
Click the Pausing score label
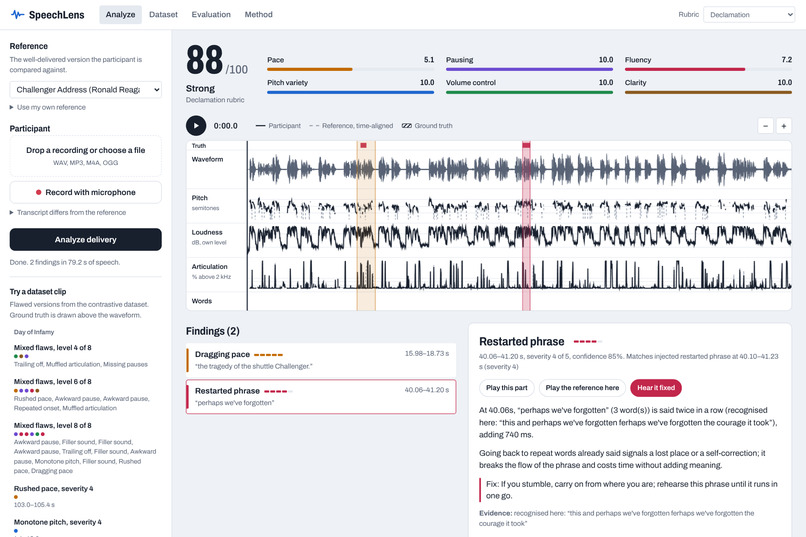coord(460,60)
